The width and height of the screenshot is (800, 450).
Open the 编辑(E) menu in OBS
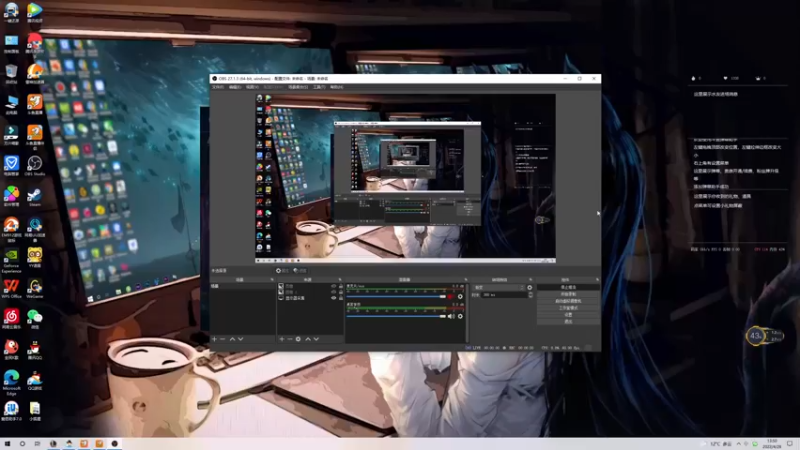click(235, 87)
